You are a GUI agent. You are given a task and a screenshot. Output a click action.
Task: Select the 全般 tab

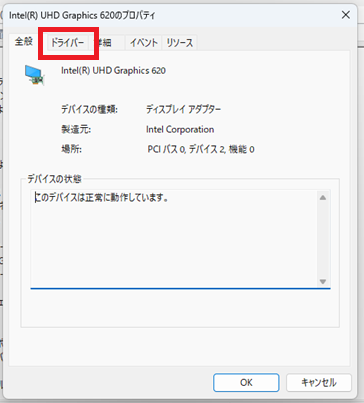click(x=24, y=42)
